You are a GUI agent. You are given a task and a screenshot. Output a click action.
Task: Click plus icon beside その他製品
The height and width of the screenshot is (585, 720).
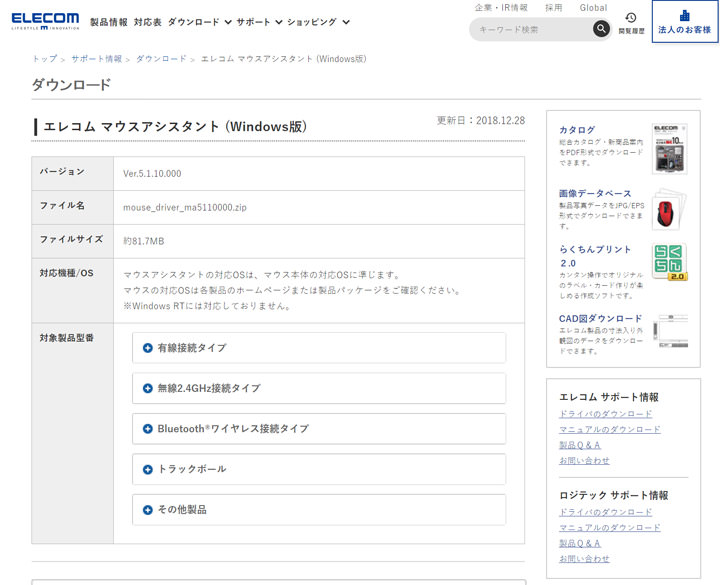(147, 510)
